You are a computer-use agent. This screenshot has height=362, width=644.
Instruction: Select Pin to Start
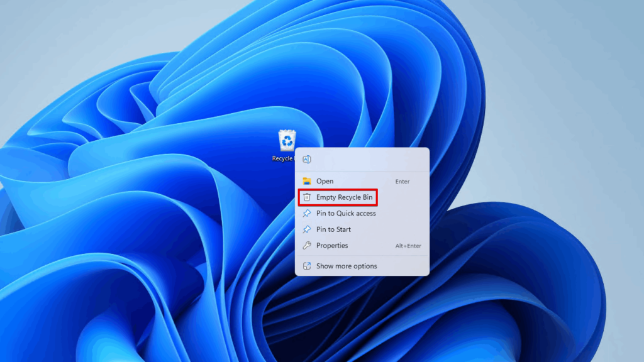coord(333,229)
